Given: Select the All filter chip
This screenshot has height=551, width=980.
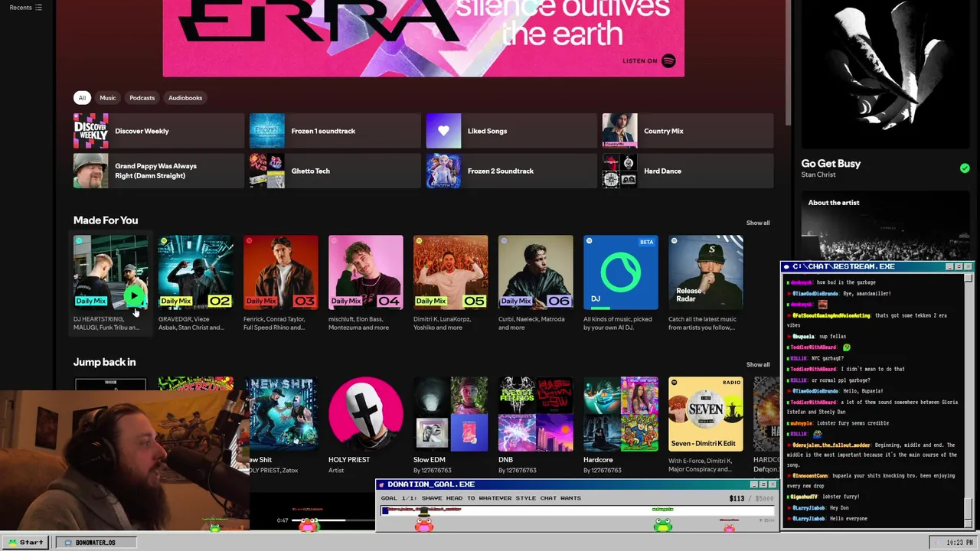Looking at the screenshot, I should 82,98.
